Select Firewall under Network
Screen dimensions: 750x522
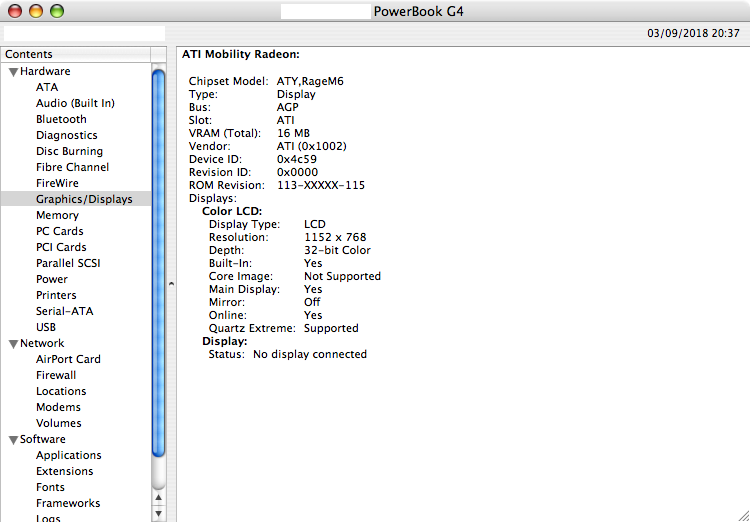tap(56, 375)
